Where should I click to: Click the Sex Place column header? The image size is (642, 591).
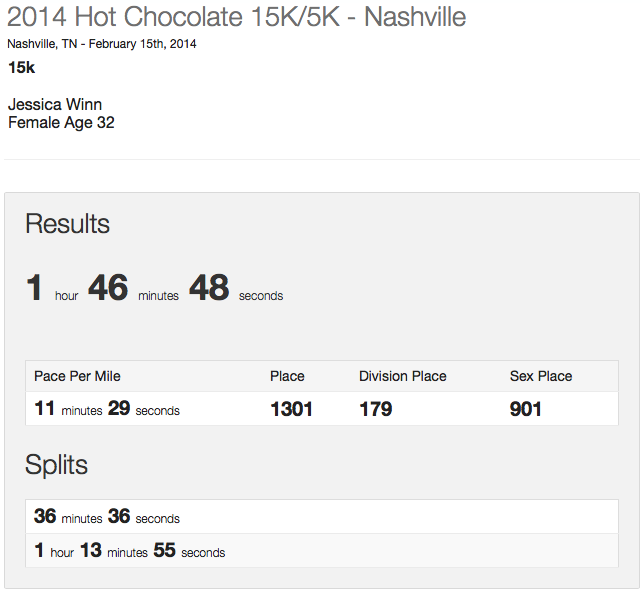pos(540,376)
